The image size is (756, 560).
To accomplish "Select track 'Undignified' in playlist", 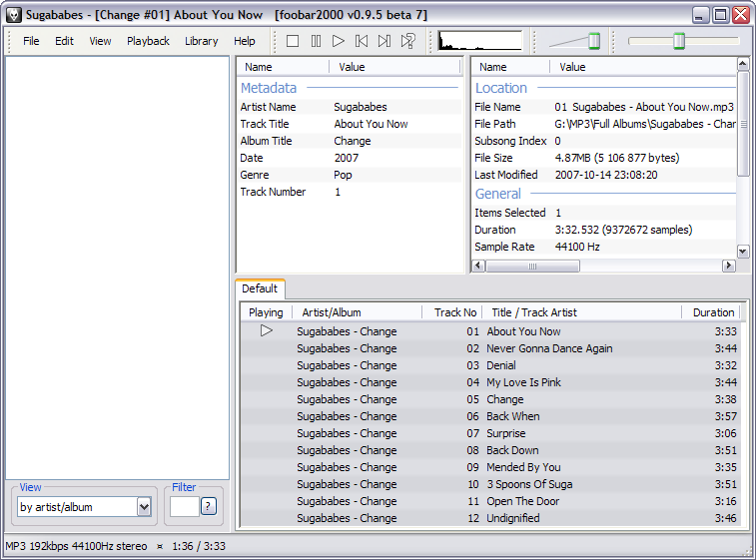I will click(490, 518).
